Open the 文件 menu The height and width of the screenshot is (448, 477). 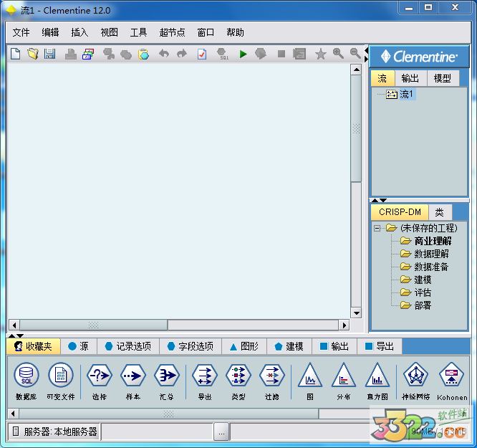(x=21, y=32)
